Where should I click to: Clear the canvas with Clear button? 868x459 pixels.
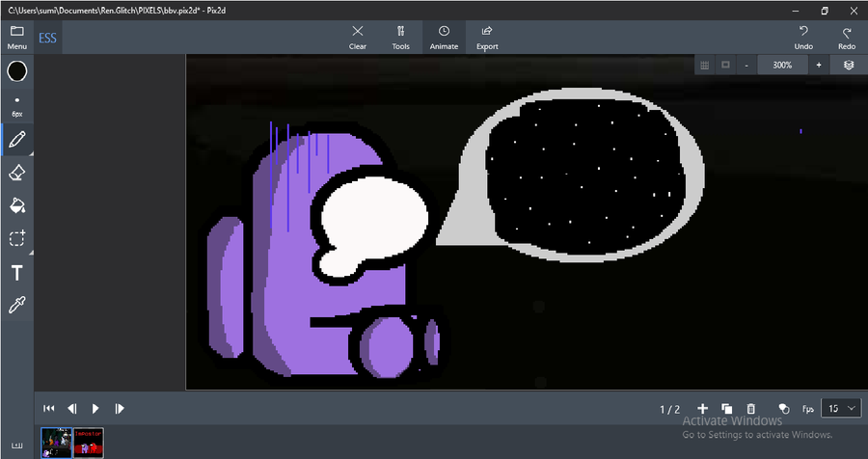358,38
